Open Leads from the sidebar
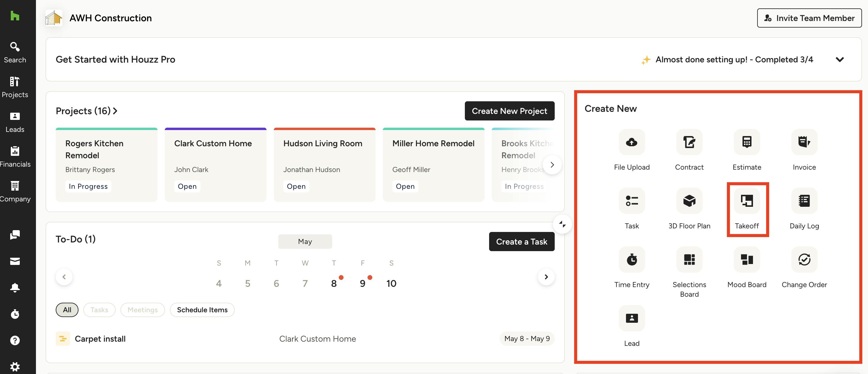 pos(15,122)
